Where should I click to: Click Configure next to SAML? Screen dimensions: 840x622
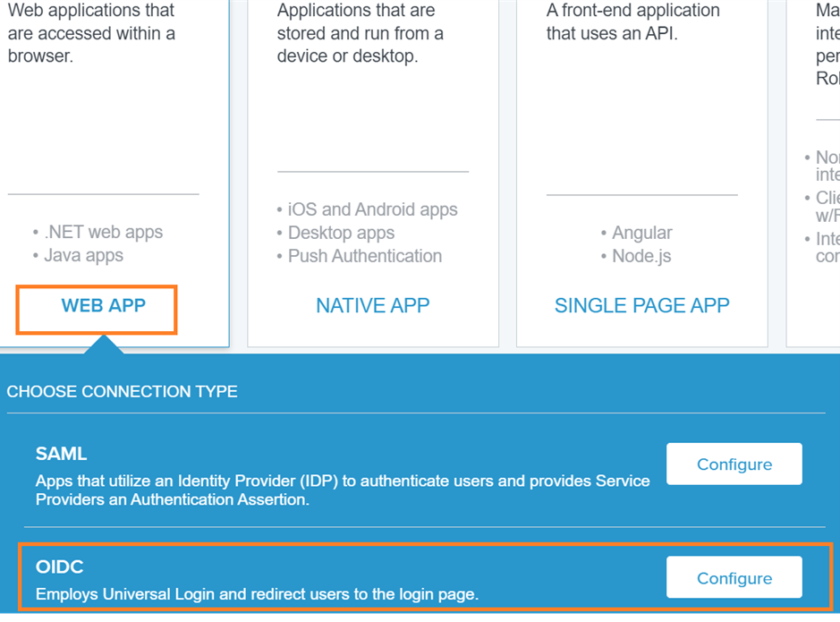pos(734,464)
